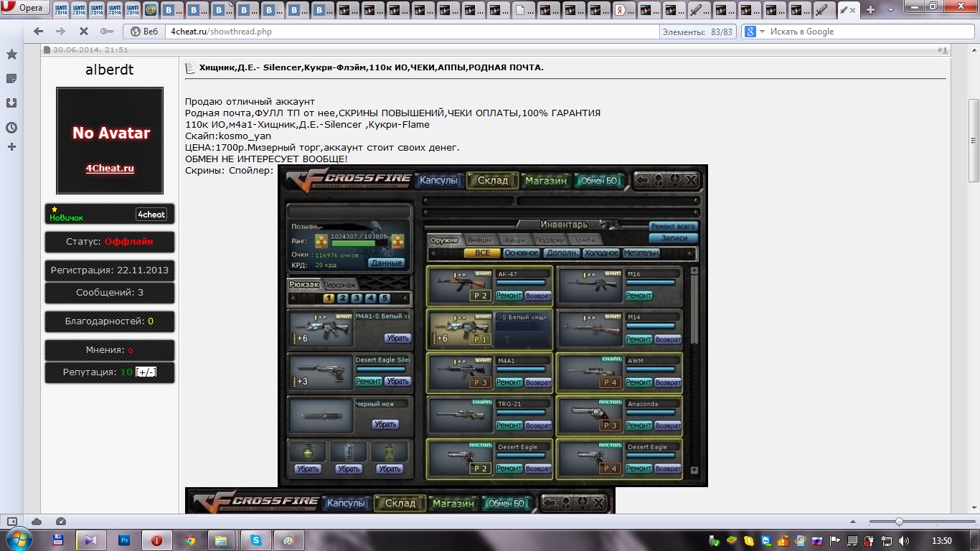Open Visual Studio from the taskbar

[91, 540]
